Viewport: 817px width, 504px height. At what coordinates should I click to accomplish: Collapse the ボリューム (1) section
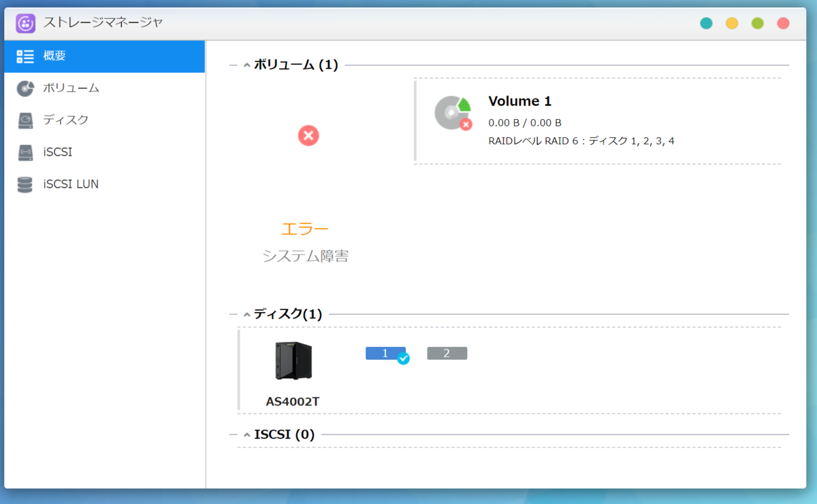pyautogui.click(x=246, y=65)
